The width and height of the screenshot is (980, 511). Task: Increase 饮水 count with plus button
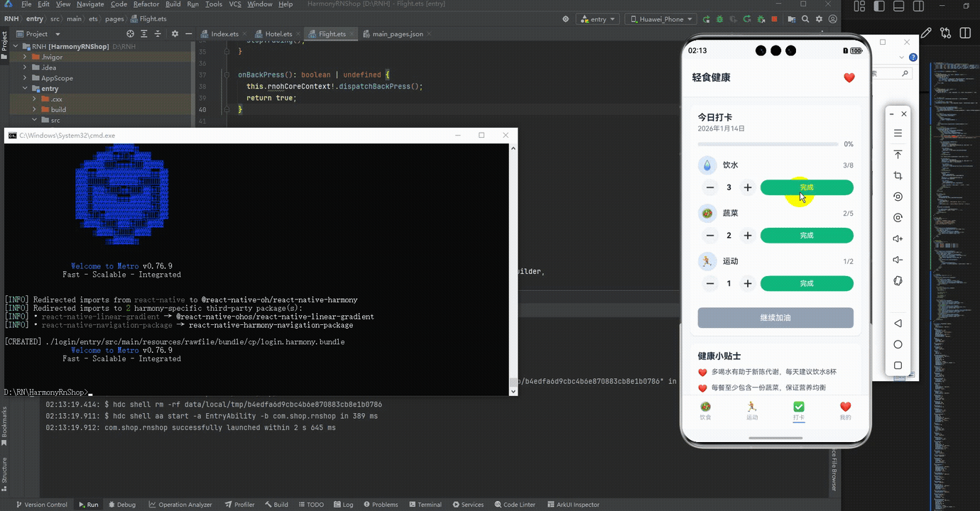coord(748,187)
